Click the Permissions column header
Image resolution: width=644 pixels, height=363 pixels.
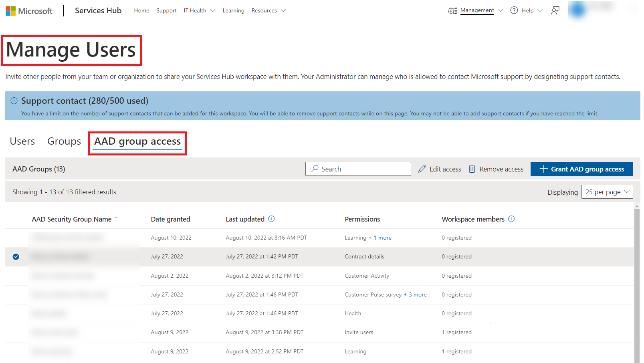pyautogui.click(x=362, y=219)
